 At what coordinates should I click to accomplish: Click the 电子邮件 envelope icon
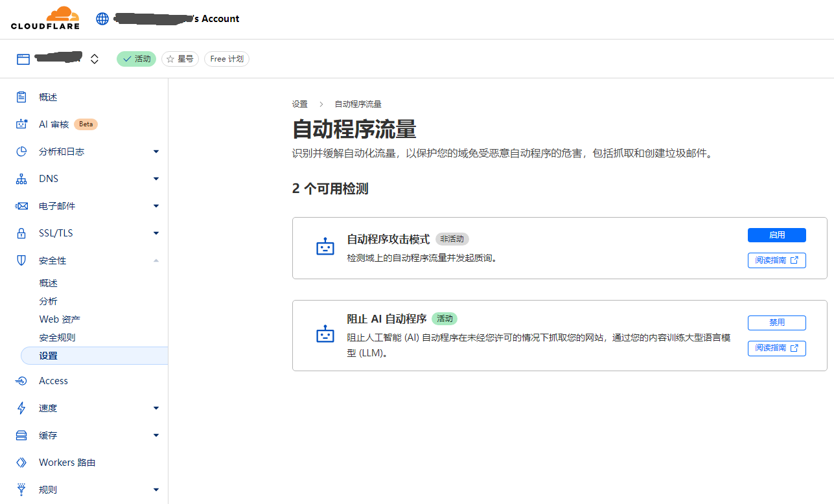click(x=21, y=206)
